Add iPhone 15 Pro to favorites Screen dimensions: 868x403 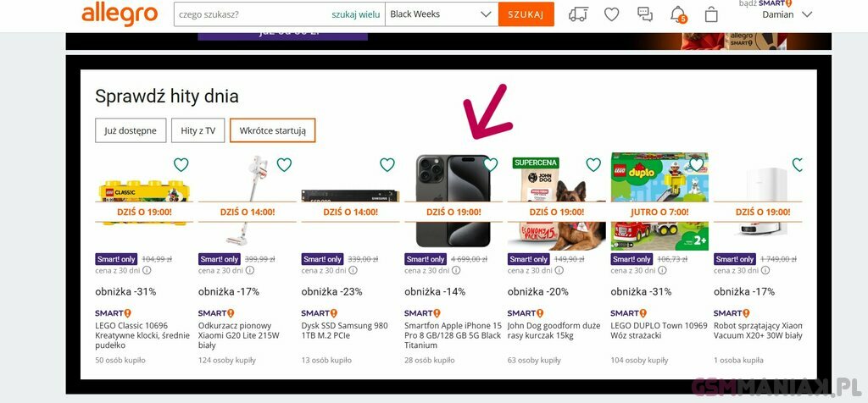click(x=491, y=165)
